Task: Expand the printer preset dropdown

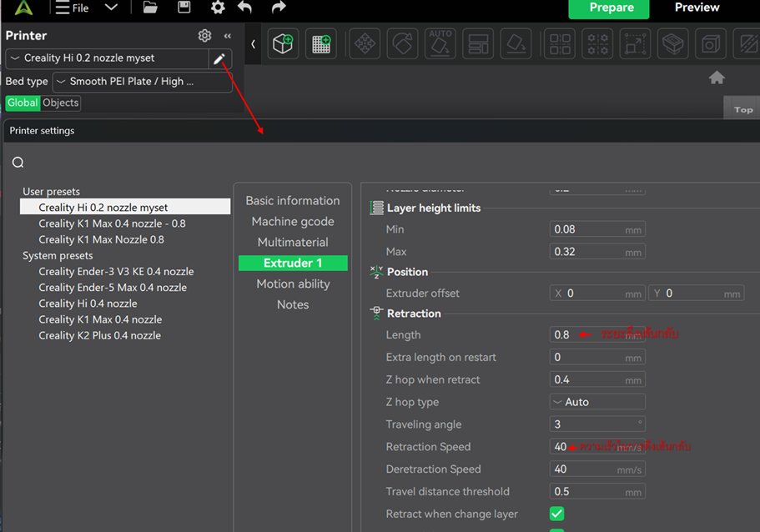Action: (107, 58)
